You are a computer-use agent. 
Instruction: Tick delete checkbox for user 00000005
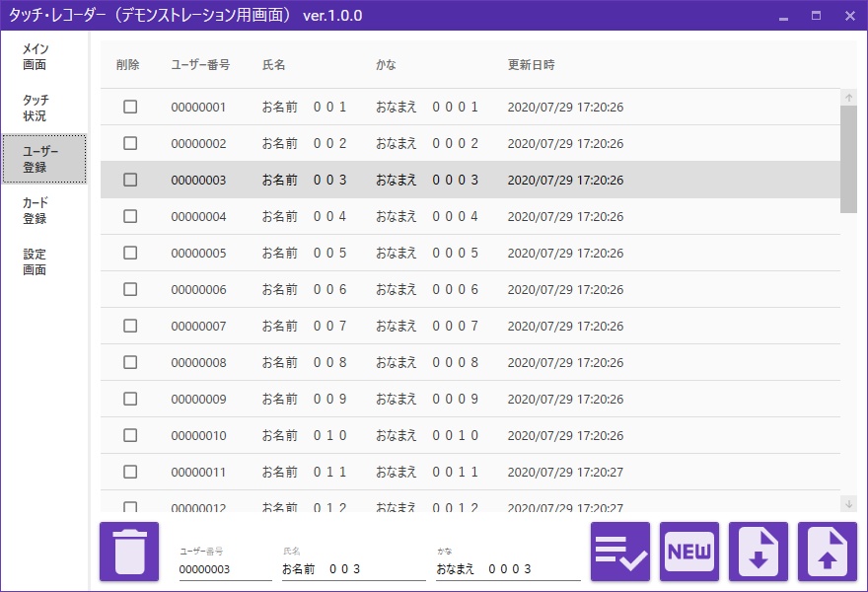(130, 253)
